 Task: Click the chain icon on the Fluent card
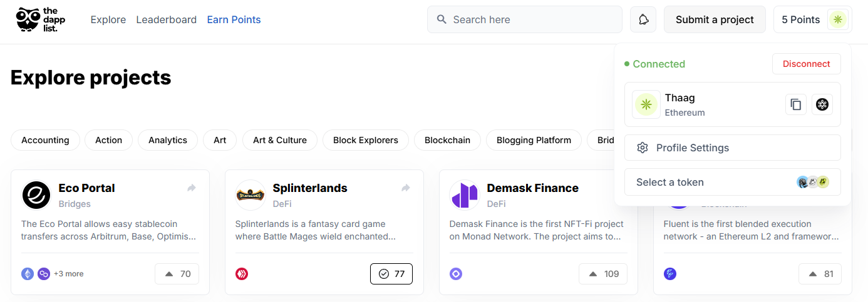tap(670, 274)
